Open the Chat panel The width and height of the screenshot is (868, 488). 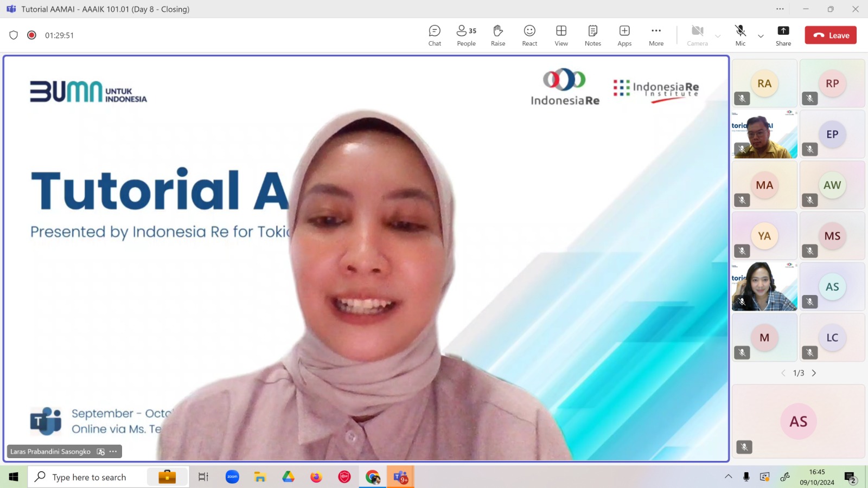click(435, 36)
